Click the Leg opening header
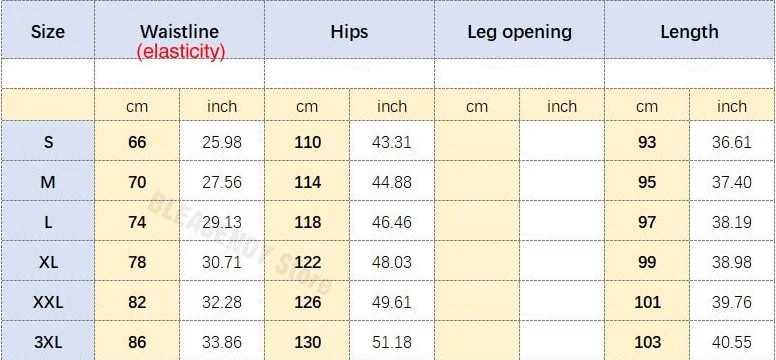 coord(520,32)
